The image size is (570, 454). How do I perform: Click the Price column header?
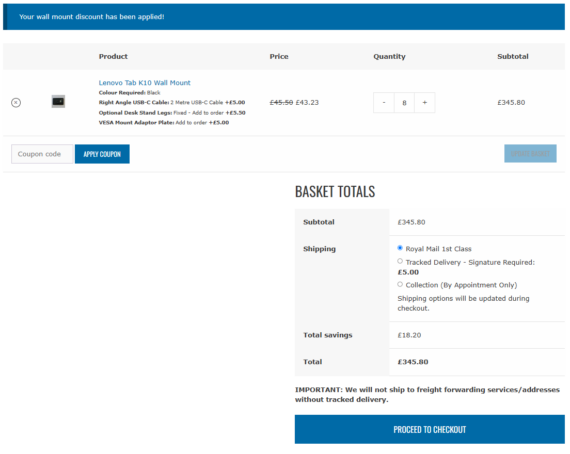[279, 56]
